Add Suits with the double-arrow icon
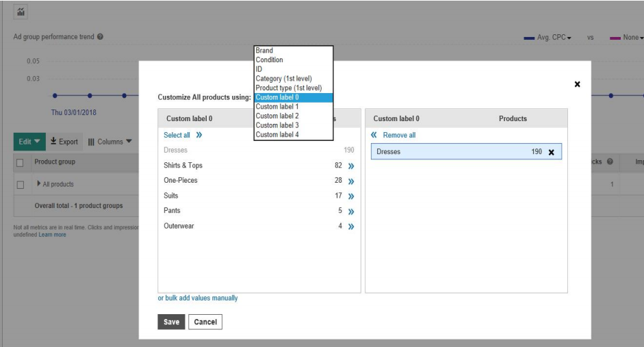Screen dimensions: 644x347 350,196
